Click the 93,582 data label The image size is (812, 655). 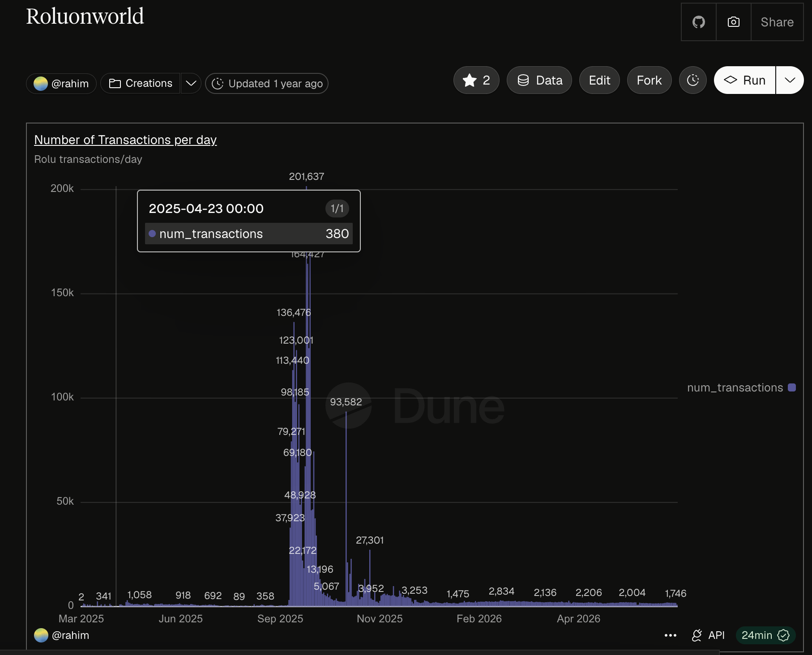(346, 402)
